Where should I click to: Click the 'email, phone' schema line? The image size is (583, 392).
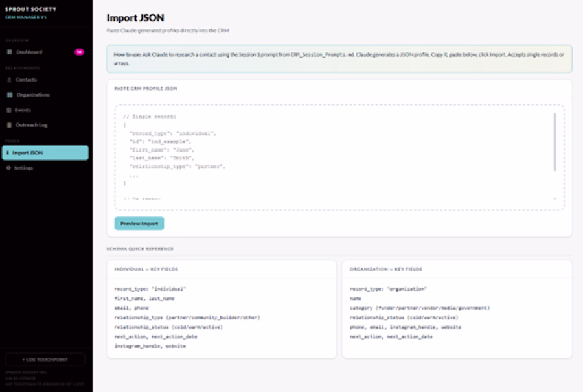(x=131, y=308)
